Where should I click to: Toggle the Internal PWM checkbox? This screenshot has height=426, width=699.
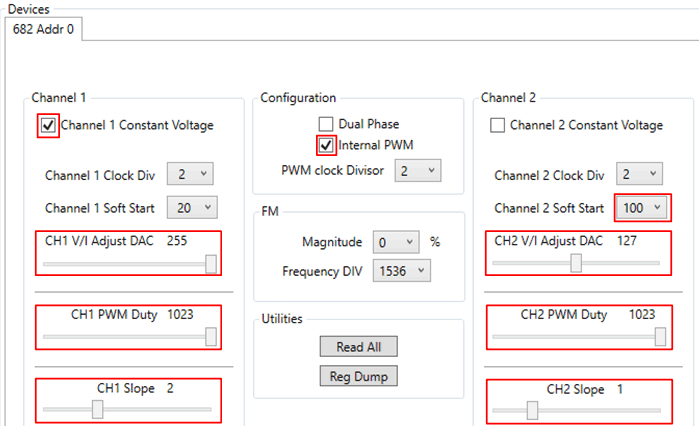coord(326,145)
